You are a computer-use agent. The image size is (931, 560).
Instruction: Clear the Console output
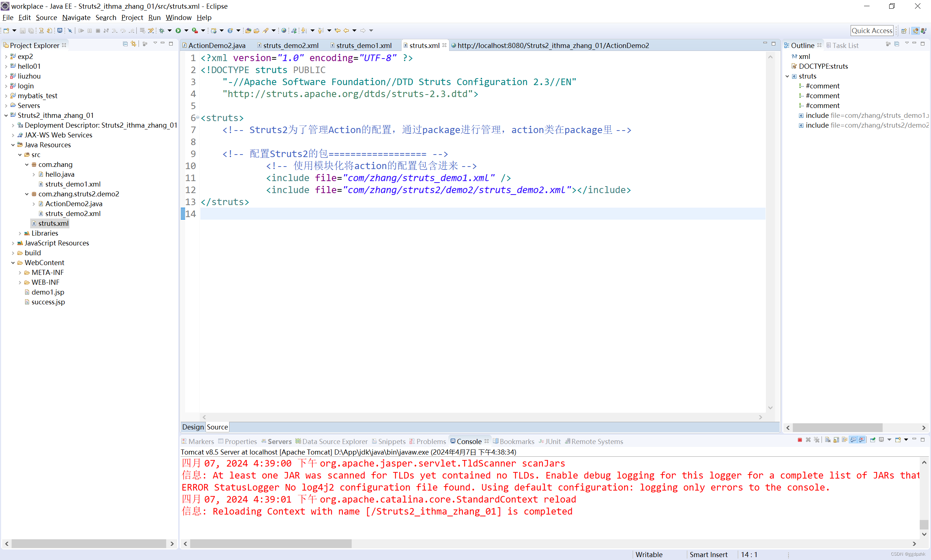[827, 440]
